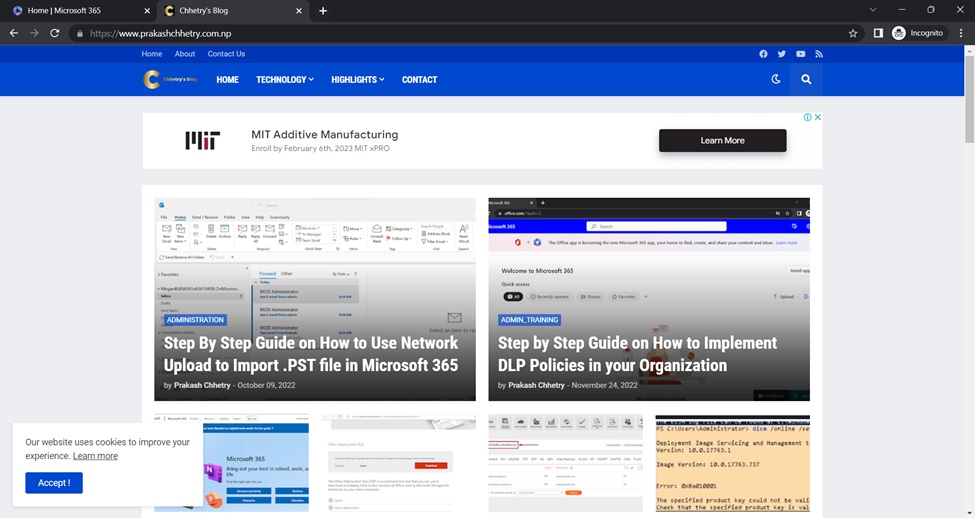
Task: Click Learn More button on MIT ad
Action: point(723,141)
